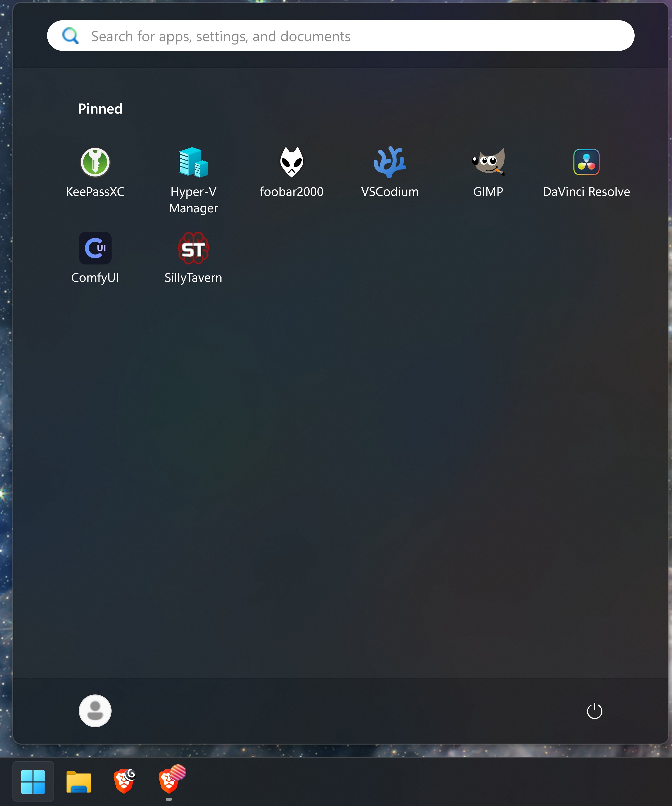Click the search field for apps and settings
Screen dimensions: 672x806
[341, 36]
